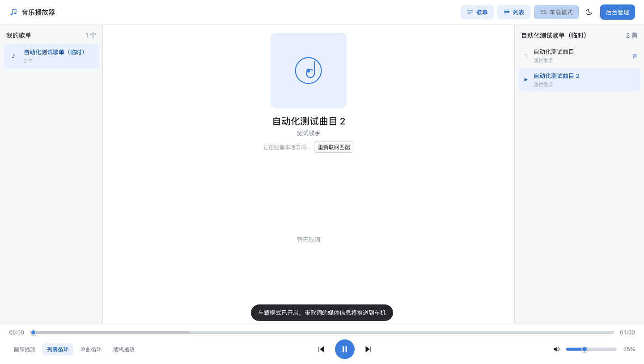Click the 暂无歌词 placeholder text
The image size is (644, 364).
pyautogui.click(x=309, y=240)
